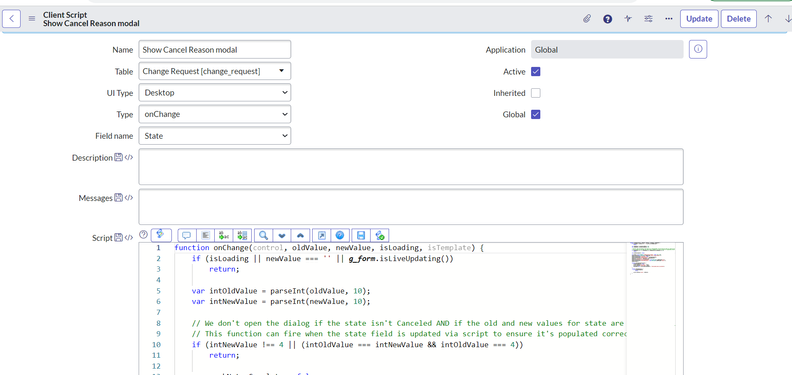Uncheck the Global checkbox
Viewport: 792px width, 375px height.
[536, 114]
